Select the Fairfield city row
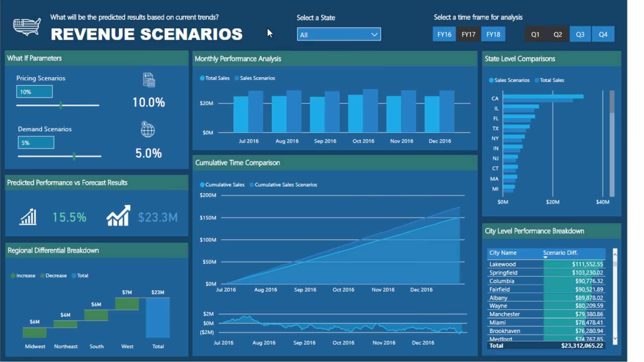Viewport: 644px width, 362px height. 546,289
